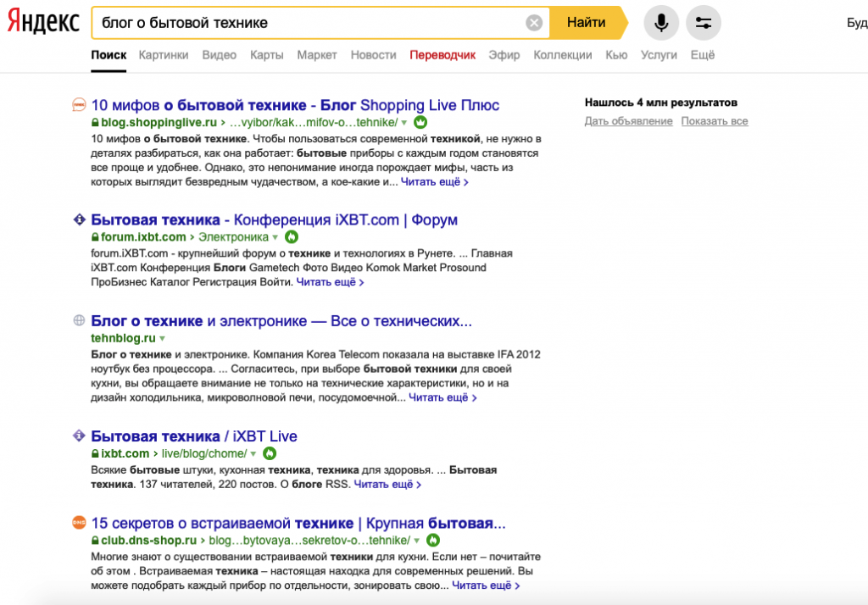The width and height of the screenshot is (868, 605).
Task: Open 10 мифов о бытовой технике result
Action: click(295, 105)
